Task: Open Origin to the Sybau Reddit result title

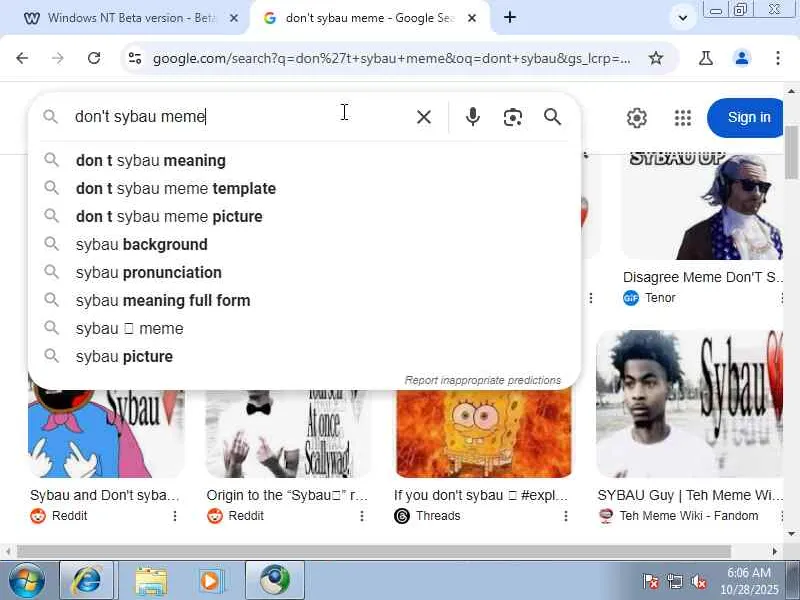Action: click(287, 495)
